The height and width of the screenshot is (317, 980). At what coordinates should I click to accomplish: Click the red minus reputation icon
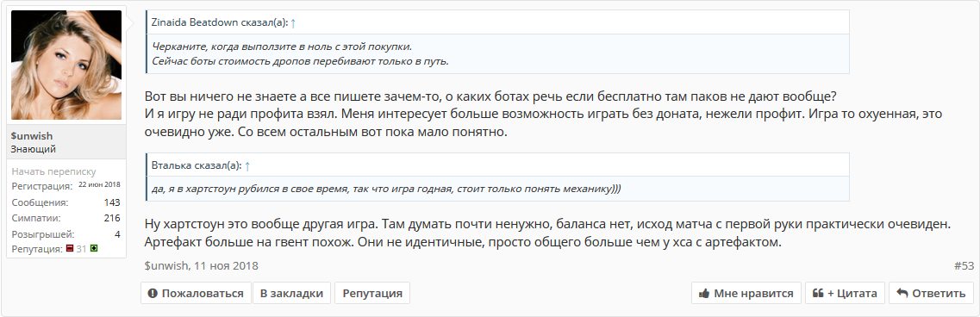(70, 249)
